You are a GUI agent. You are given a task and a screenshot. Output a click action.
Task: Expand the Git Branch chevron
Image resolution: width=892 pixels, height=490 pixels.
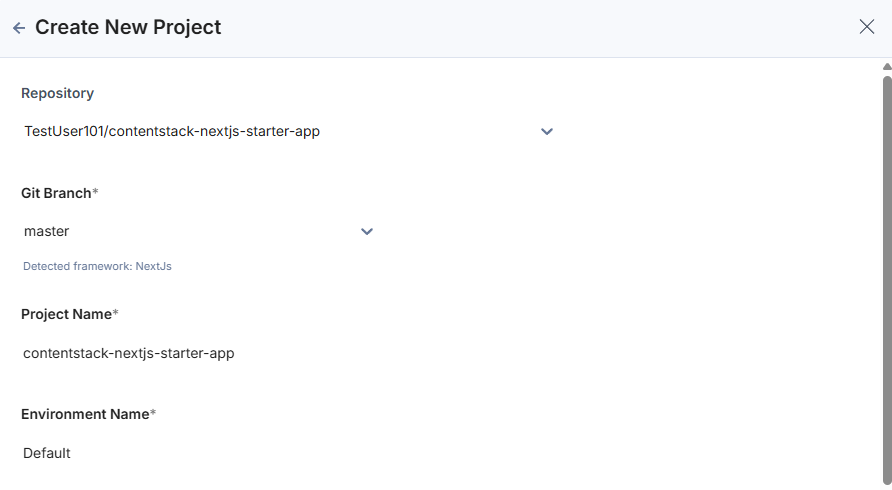[367, 232]
